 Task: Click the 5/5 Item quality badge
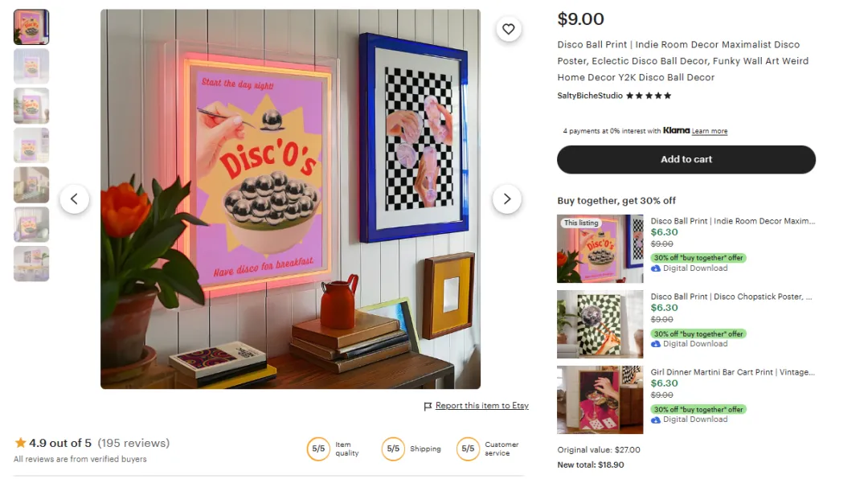(318, 448)
